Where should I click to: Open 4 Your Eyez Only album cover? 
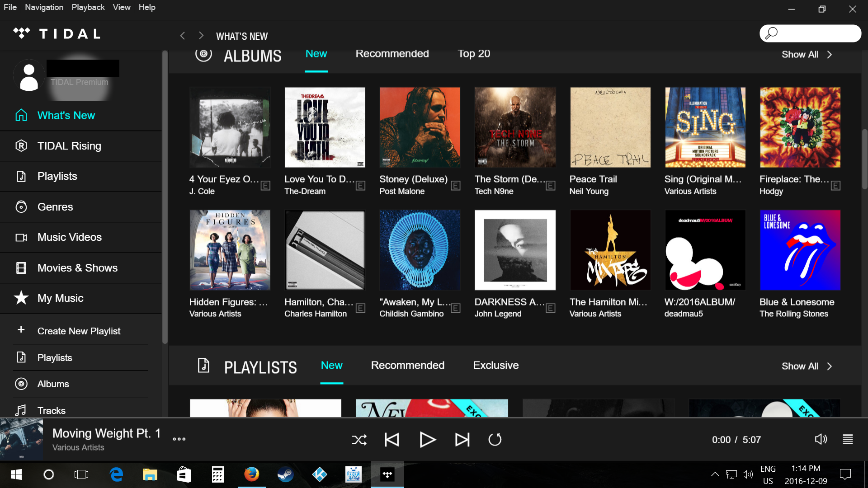[230, 127]
